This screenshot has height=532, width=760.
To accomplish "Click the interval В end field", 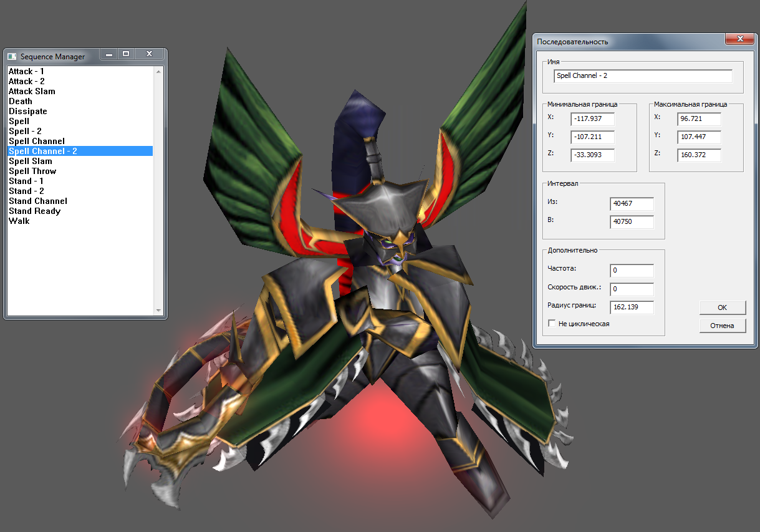I will (x=632, y=222).
